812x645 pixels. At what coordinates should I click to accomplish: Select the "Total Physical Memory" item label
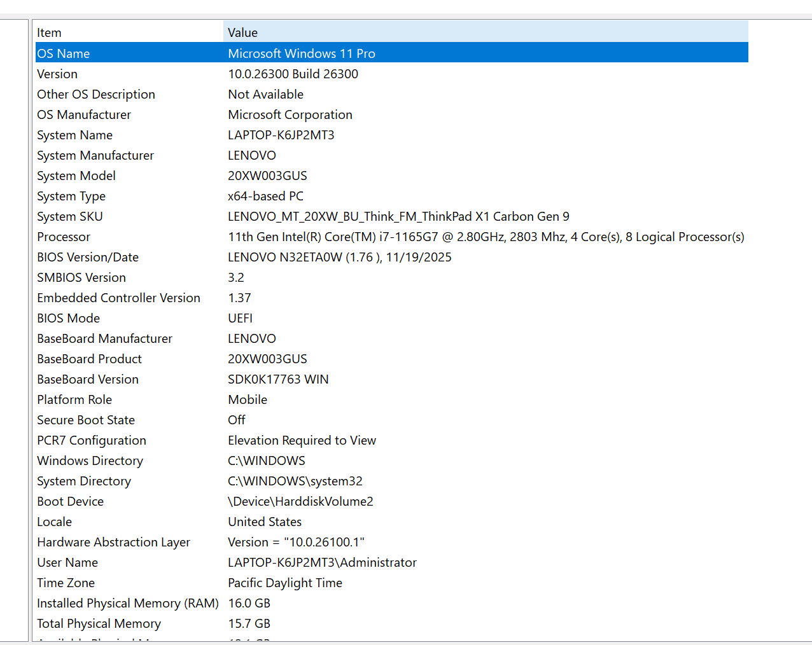99,623
